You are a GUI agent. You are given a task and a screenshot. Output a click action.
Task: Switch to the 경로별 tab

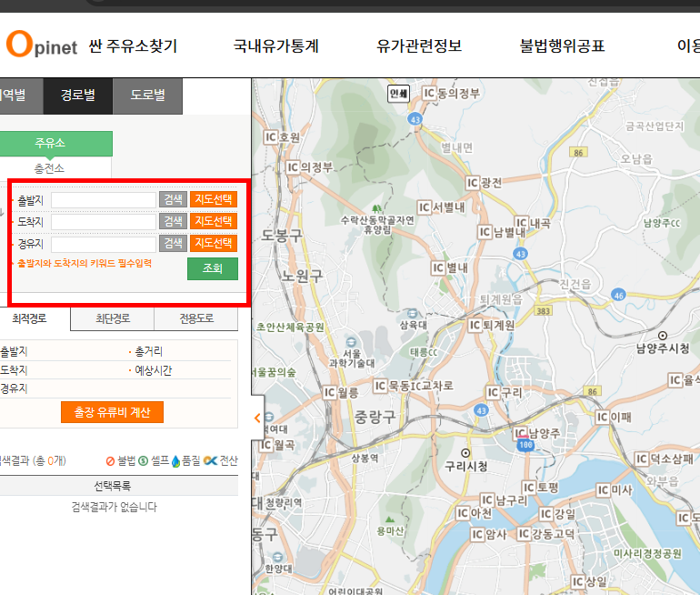[x=78, y=96]
